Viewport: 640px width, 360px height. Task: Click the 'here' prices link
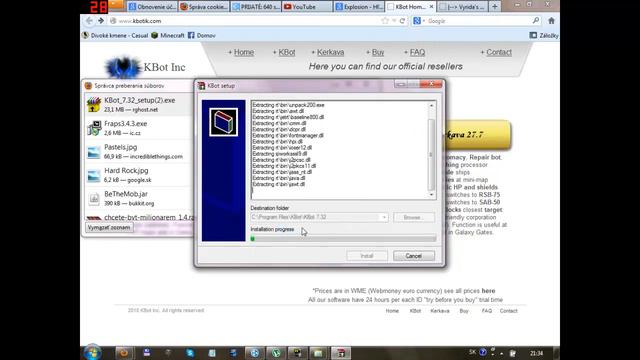[x=488, y=291]
